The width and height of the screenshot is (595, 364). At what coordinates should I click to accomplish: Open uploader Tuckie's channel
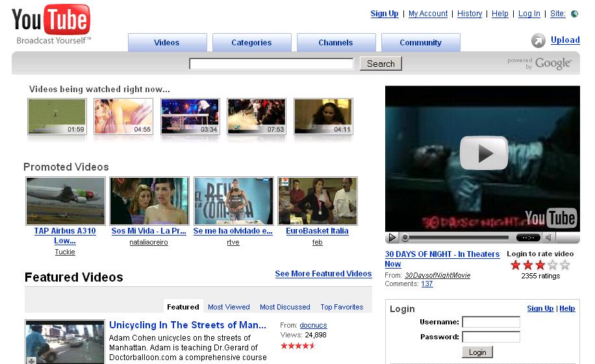pos(65,252)
